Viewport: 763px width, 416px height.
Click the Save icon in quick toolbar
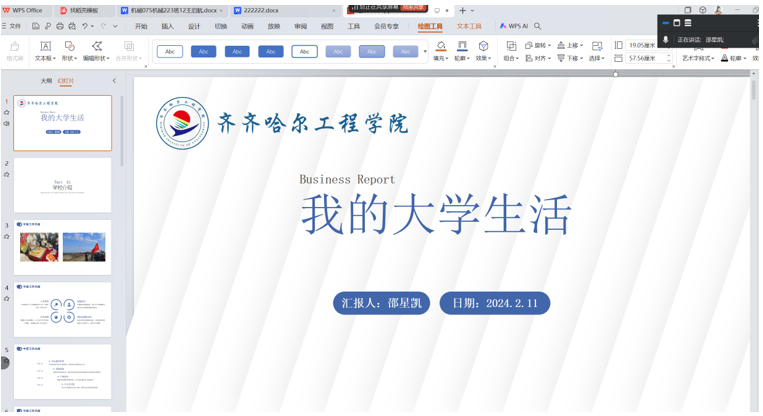pyautogui.click(x=36, y=26)
